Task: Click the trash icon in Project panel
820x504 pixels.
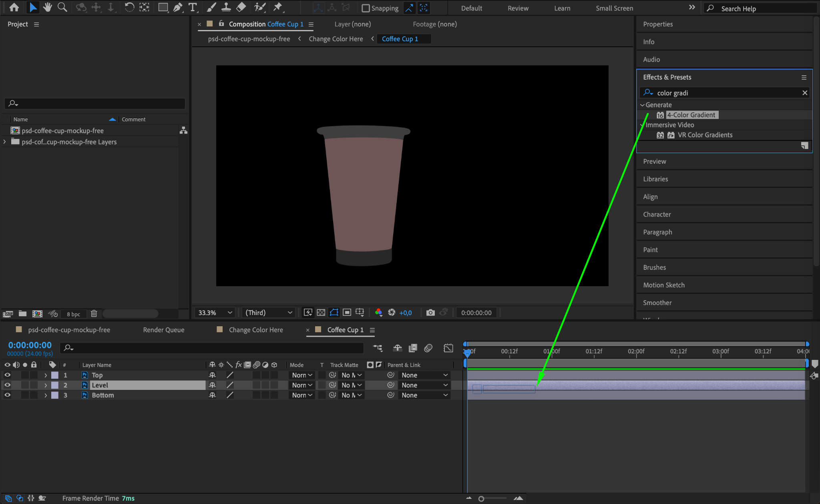Action: (94, 314)
